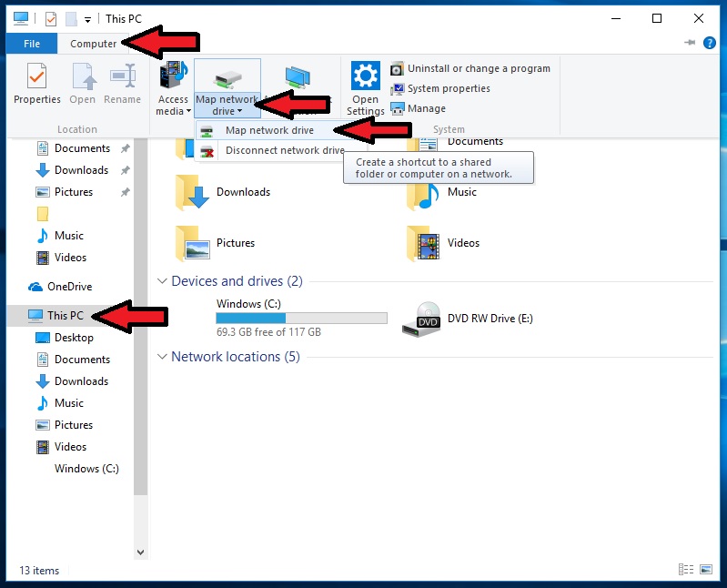Click the pin icon beside Pictures
This screenshot has height=588, width=727.
click(x=126, y=192)
